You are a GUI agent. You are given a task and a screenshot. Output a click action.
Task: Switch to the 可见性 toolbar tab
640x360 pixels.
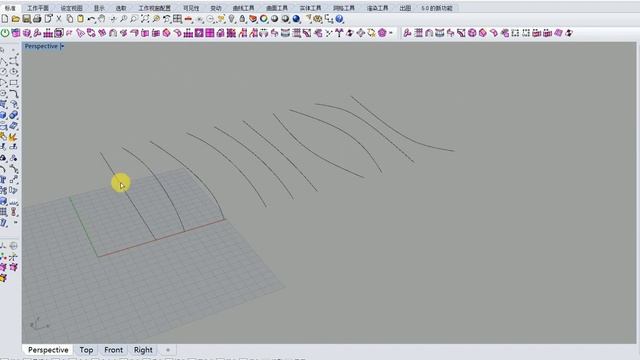pos(191,8)
